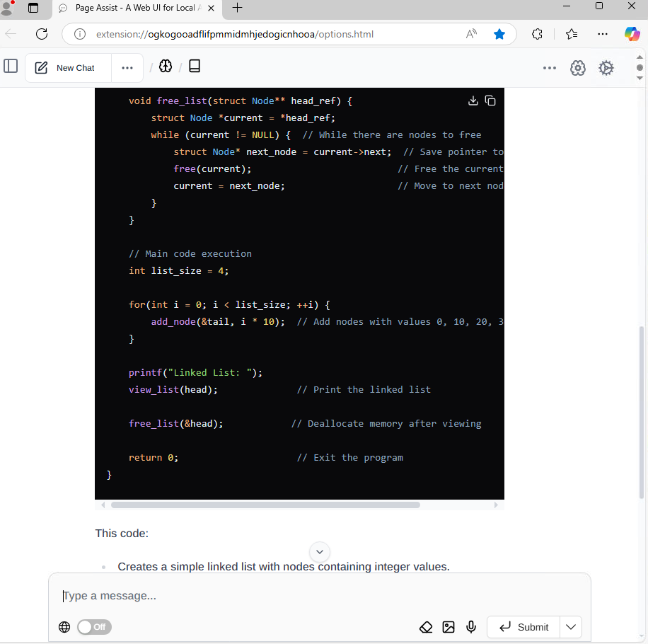Viewport: 648px width, 644px height.
Task: Upload an image with the picture icon
Action: point(449,627)
